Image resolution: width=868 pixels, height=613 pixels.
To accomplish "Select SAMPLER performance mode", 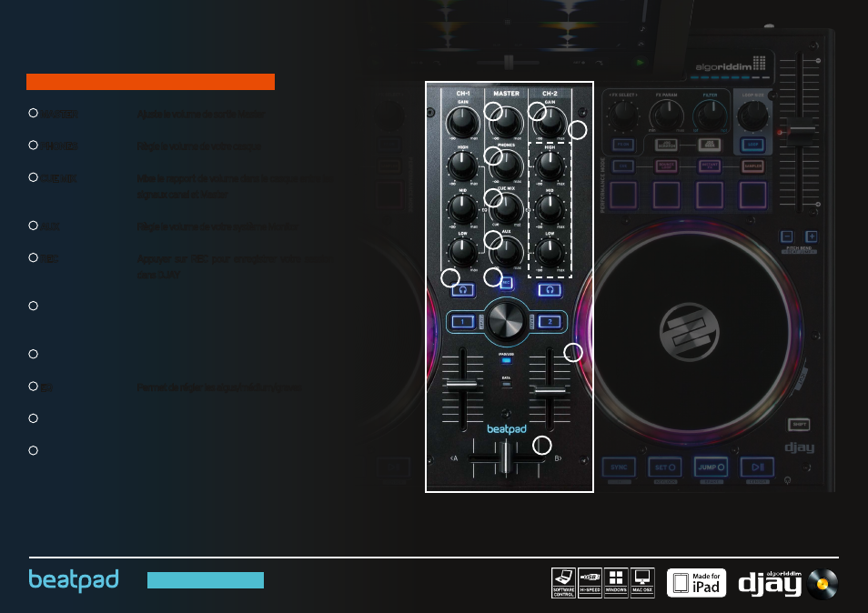I will click(x=752, y=166).
